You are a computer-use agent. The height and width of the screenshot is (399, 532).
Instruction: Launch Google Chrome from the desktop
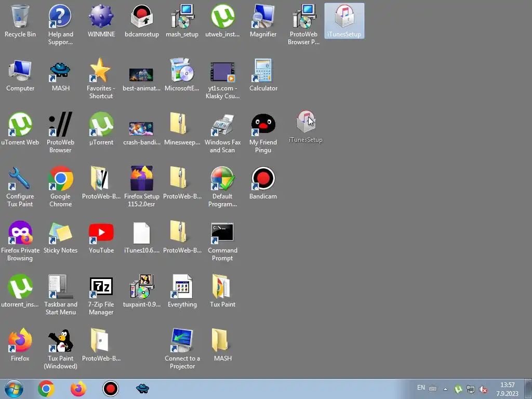click(x=60, y=187)
